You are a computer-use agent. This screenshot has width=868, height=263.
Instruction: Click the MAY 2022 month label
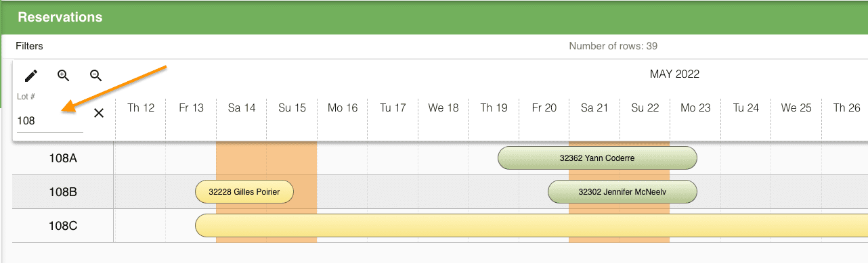click(674, 74)
